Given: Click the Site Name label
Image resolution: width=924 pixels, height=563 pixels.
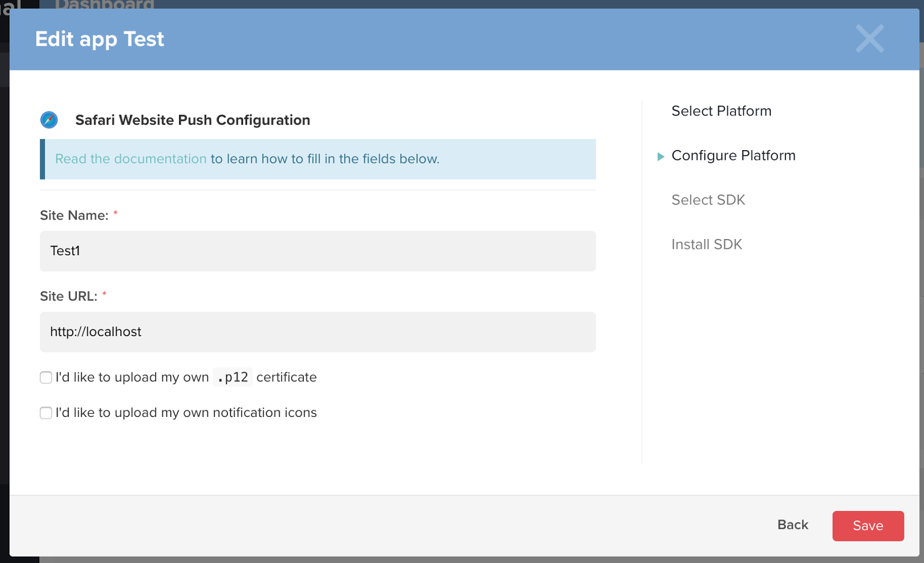Looking at the screenshot, I should [74, 215].
